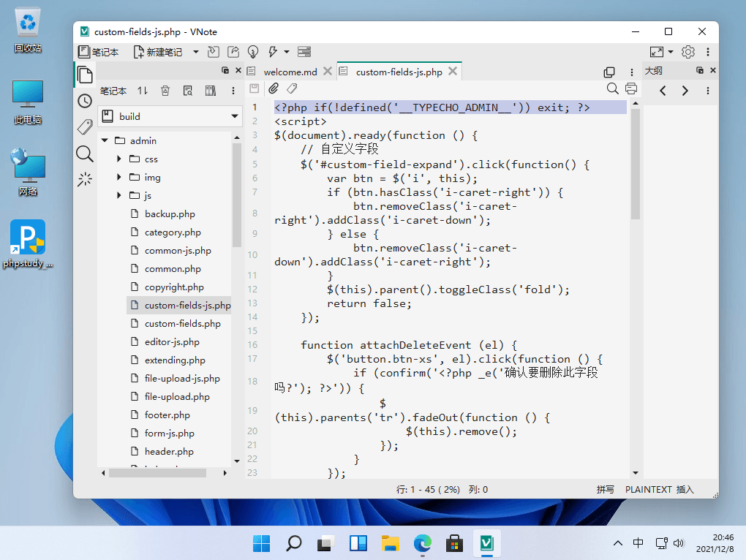Click the save icon in editor toolbar
The image size is (746, 560).
click(x=255, y=88)
